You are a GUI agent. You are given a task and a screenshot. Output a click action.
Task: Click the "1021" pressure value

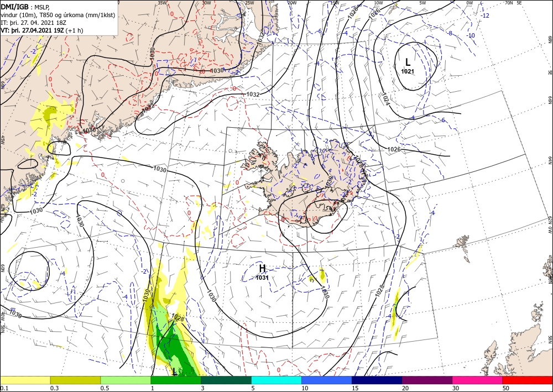(x=408, y=71)
